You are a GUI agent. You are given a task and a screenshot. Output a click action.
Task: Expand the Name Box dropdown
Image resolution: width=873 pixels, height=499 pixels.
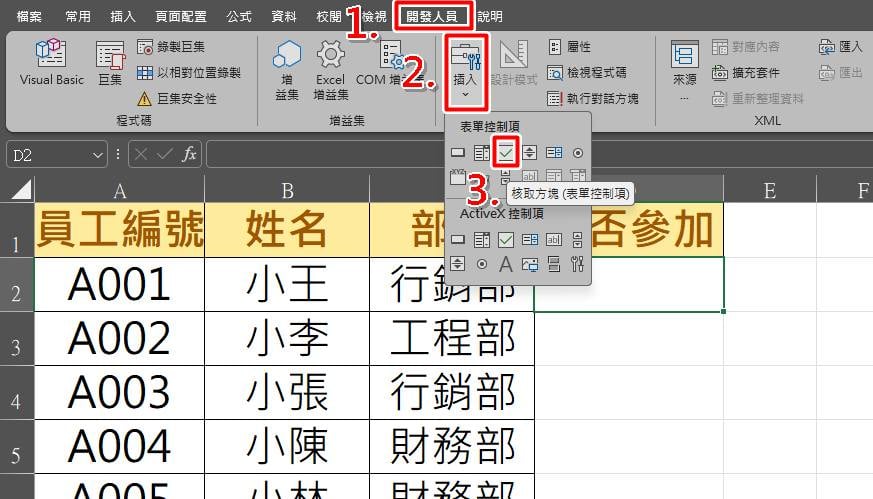click(97, 155)
